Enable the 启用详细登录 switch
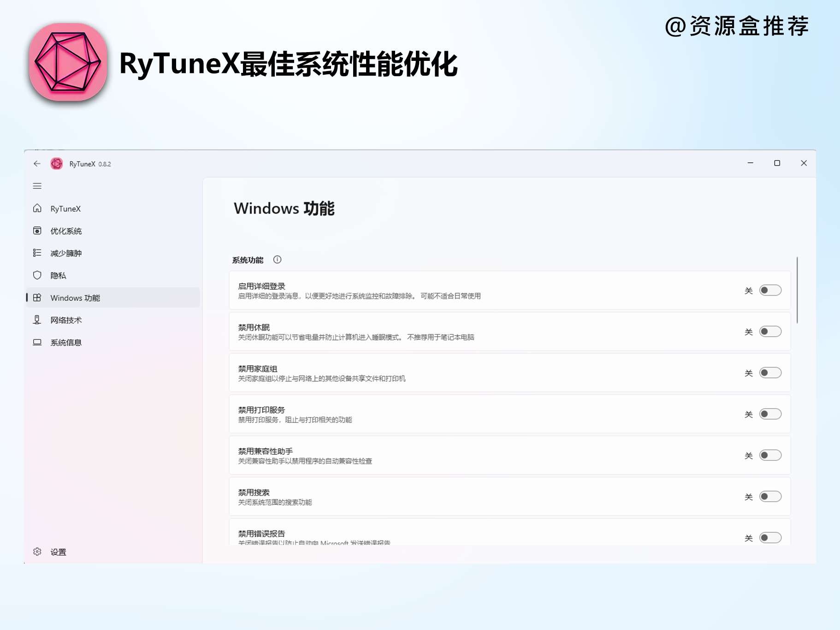Screen dimensions: 840x630 pyautogui.click(x=770, y=291)
